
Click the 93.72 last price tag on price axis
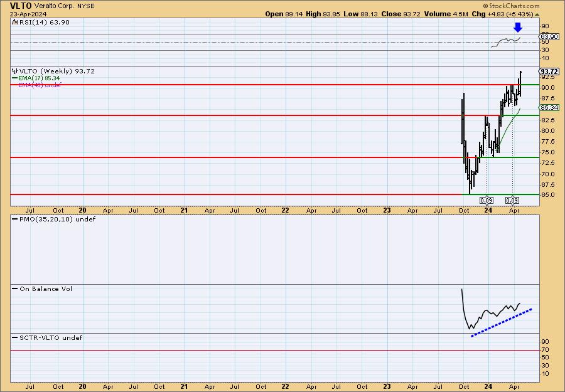coord(549,72)
